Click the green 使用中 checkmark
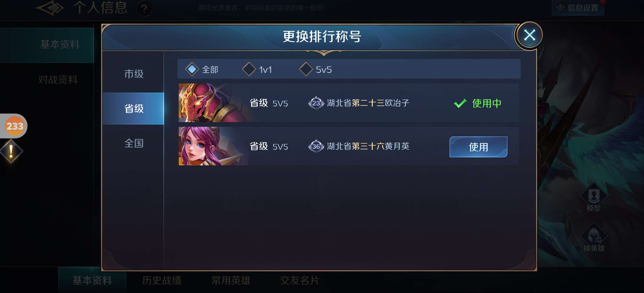Viewport: 644px width, 293px height. [460, 103]
